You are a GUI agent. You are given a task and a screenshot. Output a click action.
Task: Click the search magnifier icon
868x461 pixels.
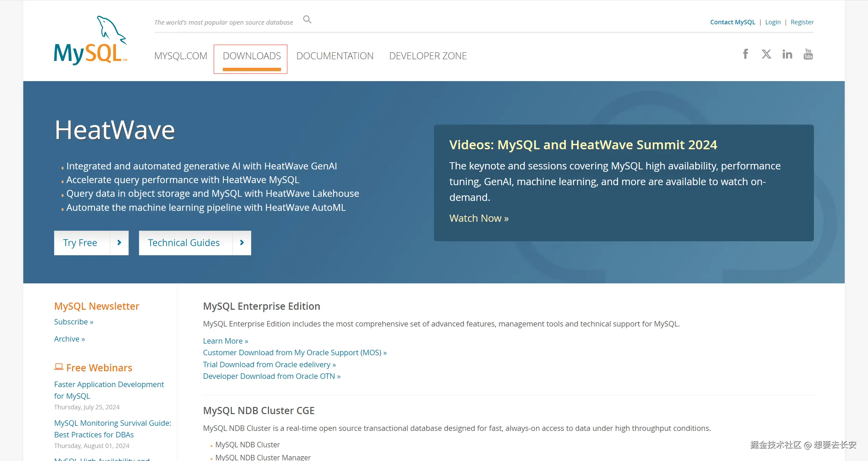(x=307, y=20)
